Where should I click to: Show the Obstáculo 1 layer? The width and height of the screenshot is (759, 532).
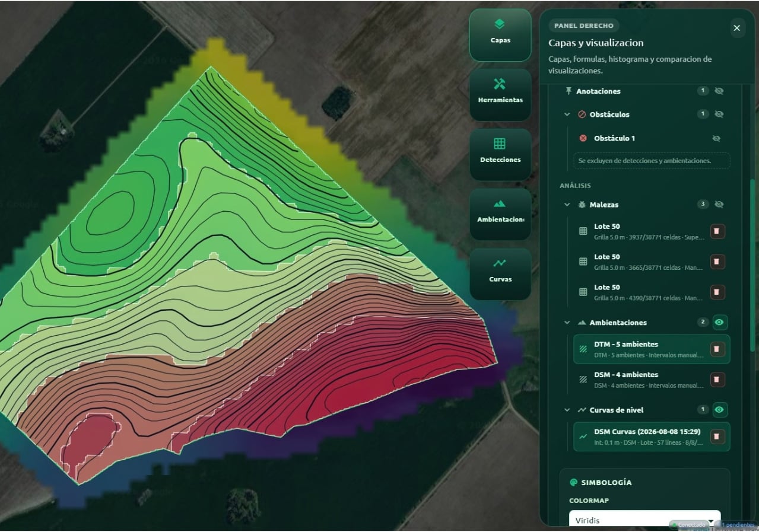click(716, 138)
